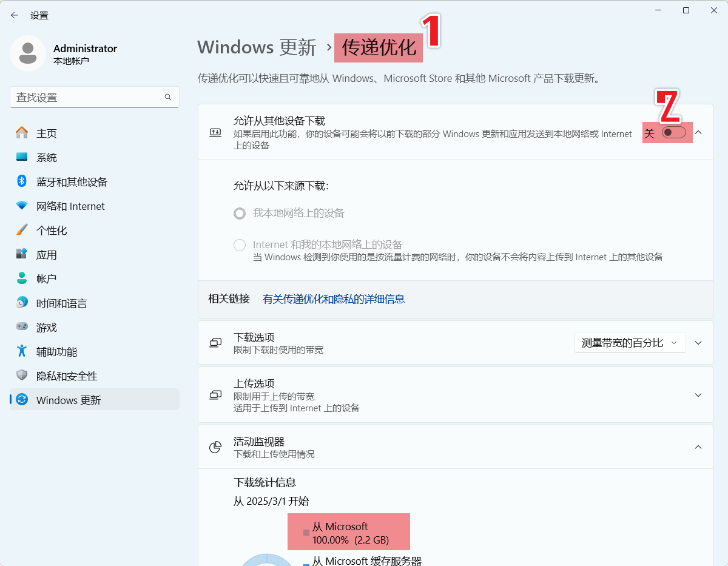Click the 帐户 person icon

(22, 278)
